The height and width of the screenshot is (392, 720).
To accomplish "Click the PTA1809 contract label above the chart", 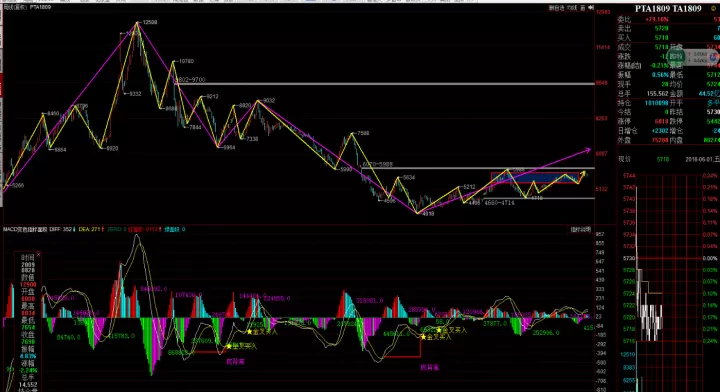I will [x=40, y=7].
